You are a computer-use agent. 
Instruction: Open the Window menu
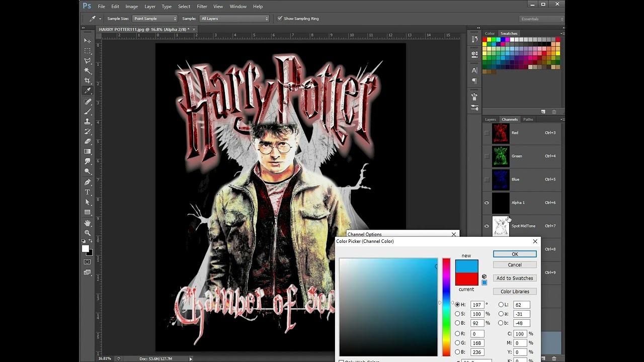[238, 7]
